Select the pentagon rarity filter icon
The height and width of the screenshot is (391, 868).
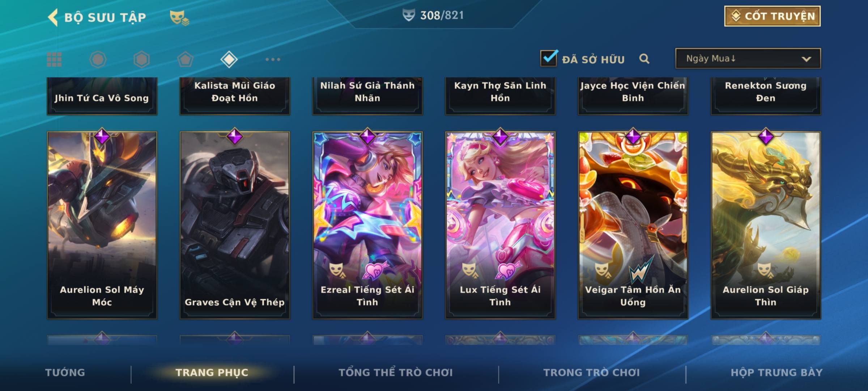tap(185, 59)
